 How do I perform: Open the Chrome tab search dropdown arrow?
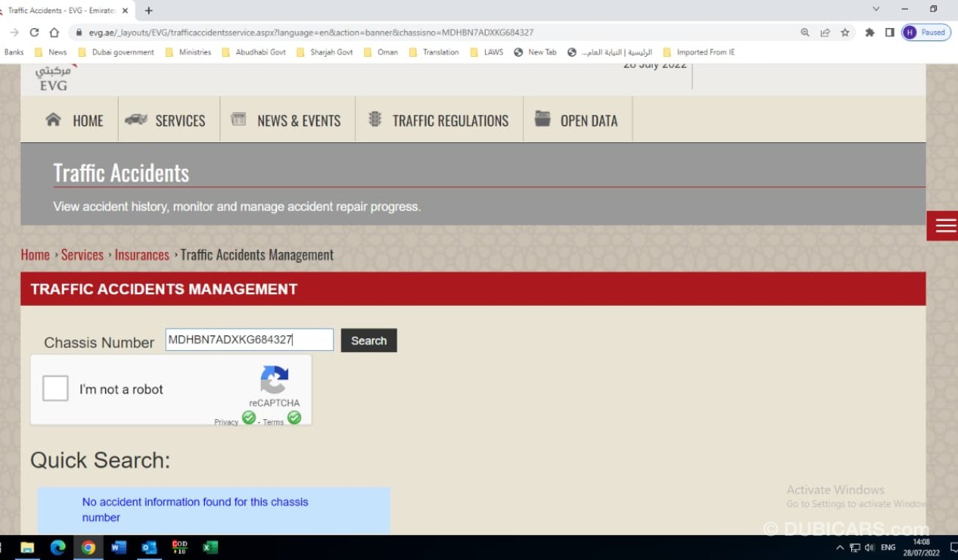(875, 10)
